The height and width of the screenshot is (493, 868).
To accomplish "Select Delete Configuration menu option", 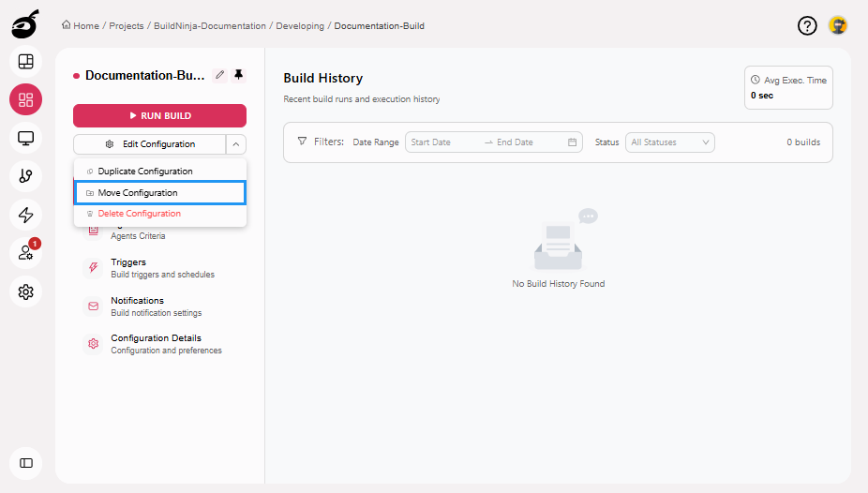I will pos(160,214).
